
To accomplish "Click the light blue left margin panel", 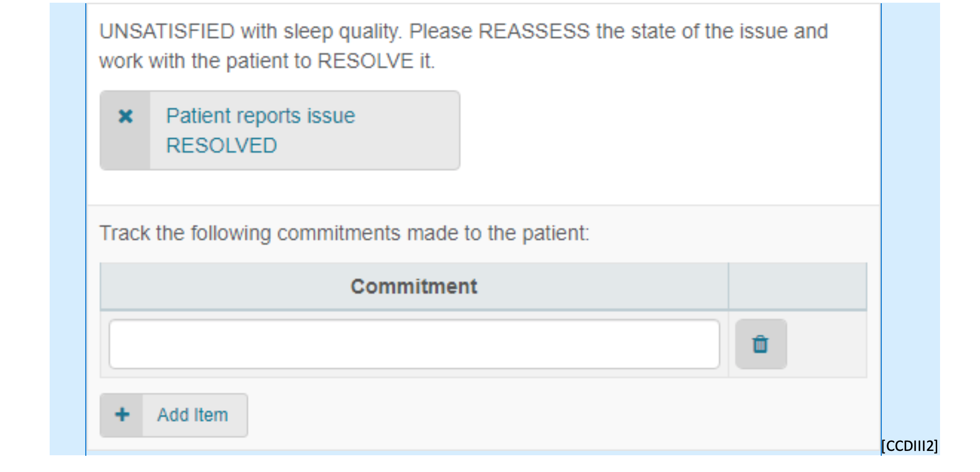I will point(67,229).
